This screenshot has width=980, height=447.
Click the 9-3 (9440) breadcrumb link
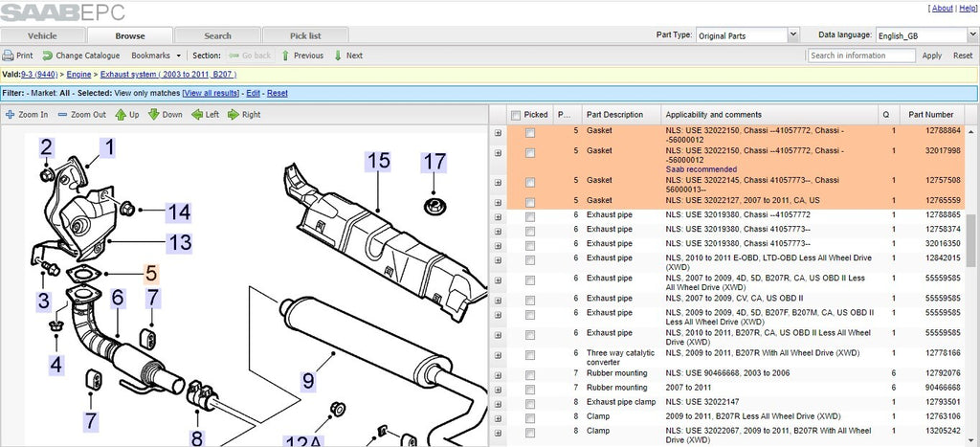(x=39, y=75)
